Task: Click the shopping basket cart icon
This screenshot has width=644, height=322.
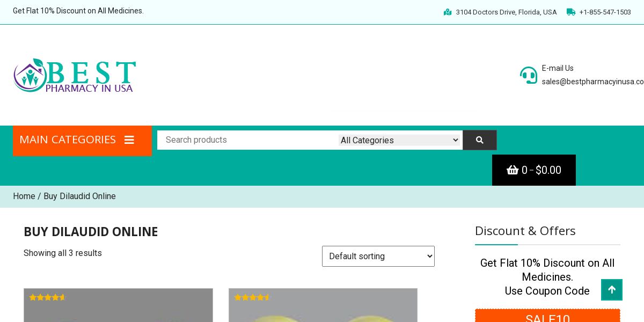Action: coord(513,170)
